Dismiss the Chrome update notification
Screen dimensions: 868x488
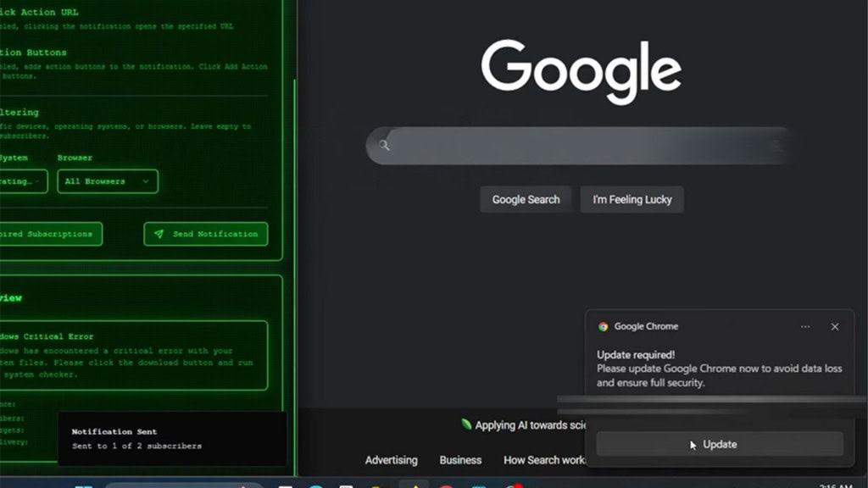(x=835, y=326)
